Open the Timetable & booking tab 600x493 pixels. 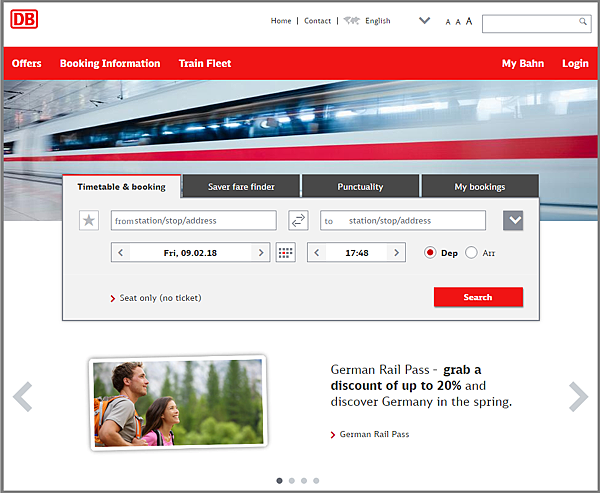pos(122,187)
